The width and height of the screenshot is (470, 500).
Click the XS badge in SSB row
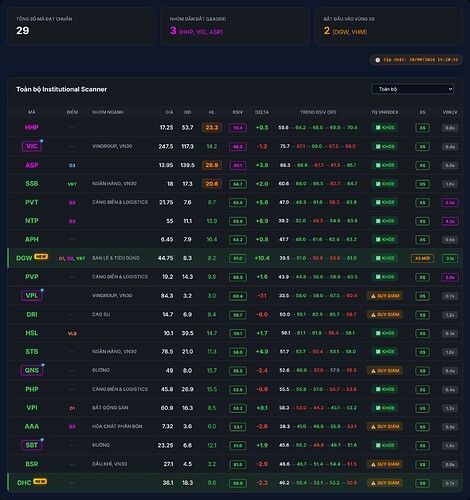(x=422, y=184)
